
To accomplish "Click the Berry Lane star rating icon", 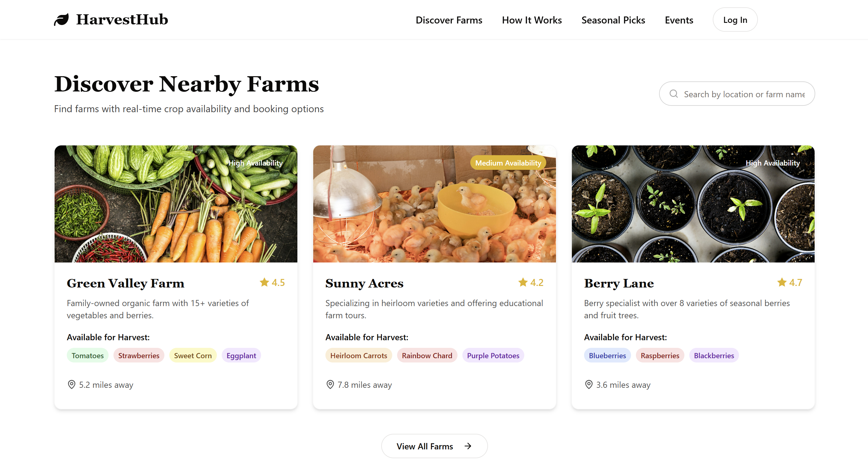I will pos(781,282).
